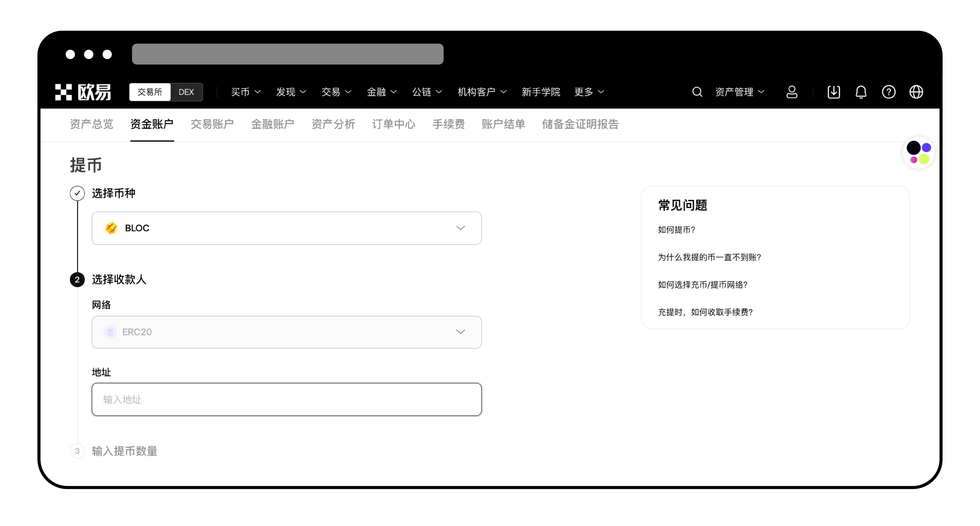980x526 pixels.
Task: Open the notification bell icon
Action: pyautogui.click(x=861, y=92)
